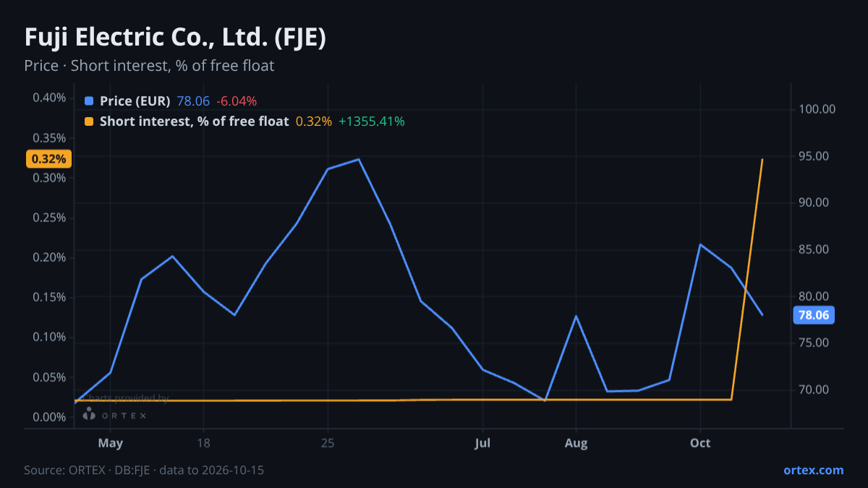Screen dimensions: 868x488
Task: Click the 0.35% left axis label
Action: [49, 137]
